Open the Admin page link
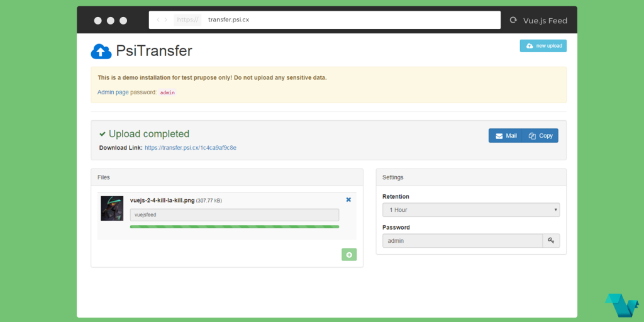The width and height of the screenshot is (644, 322). point(113,92)
